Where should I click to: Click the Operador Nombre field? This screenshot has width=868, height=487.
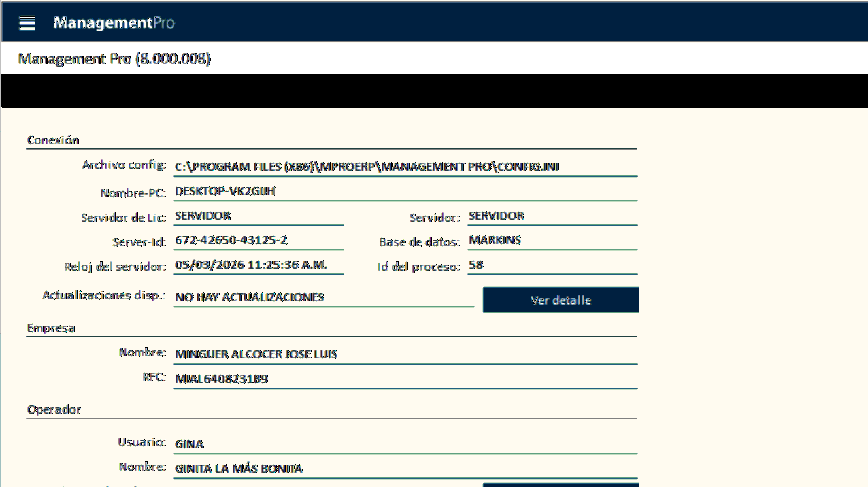click(x=405, y=469)
